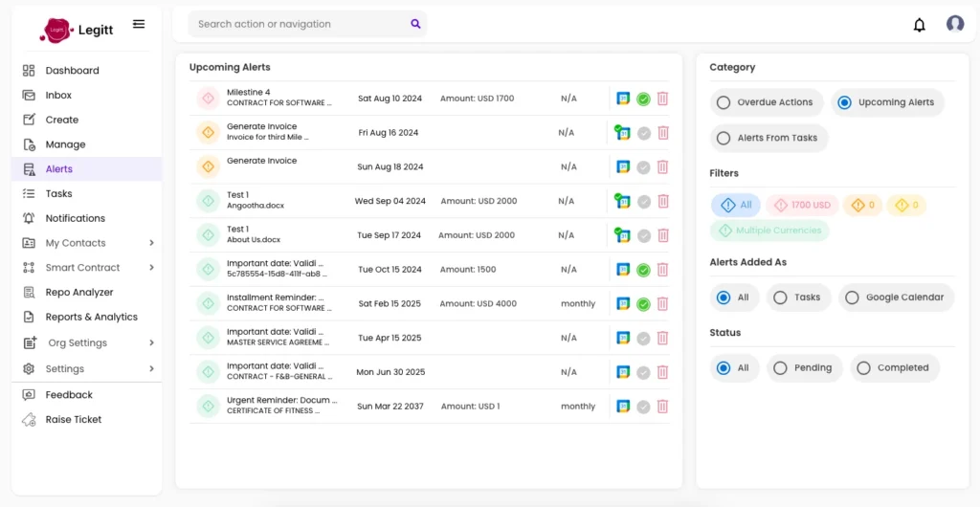Select Alerts From Tasks category
The image size is (980, 507).
coord(768,138)
